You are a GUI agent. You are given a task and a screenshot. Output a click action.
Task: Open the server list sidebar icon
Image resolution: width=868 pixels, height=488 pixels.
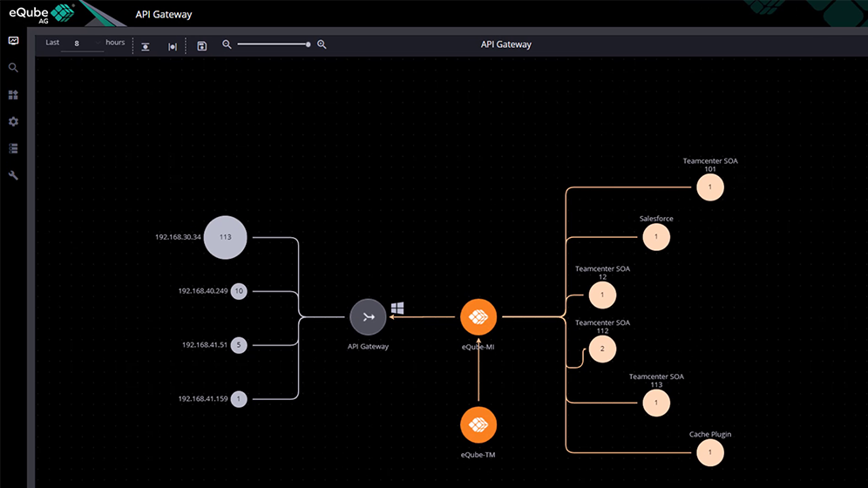click(x=13, y=149)
